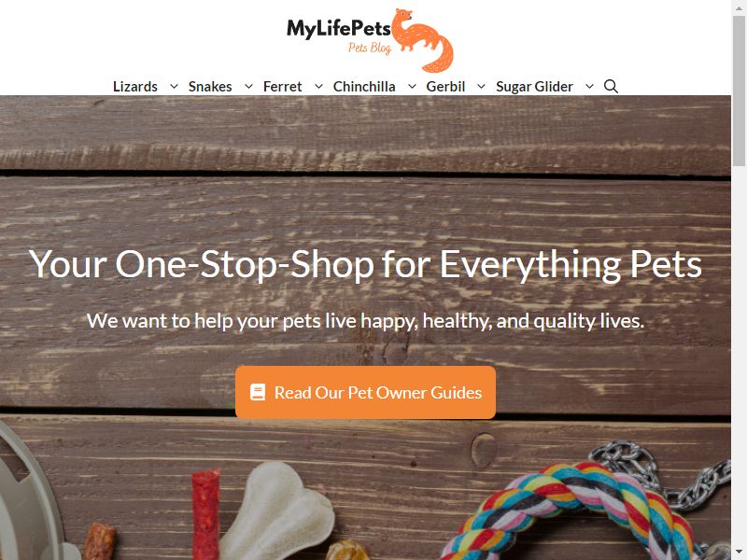Click the MyLifePets logo text
The width and height of the screenshot is (747, 560).
pos(339,29)
